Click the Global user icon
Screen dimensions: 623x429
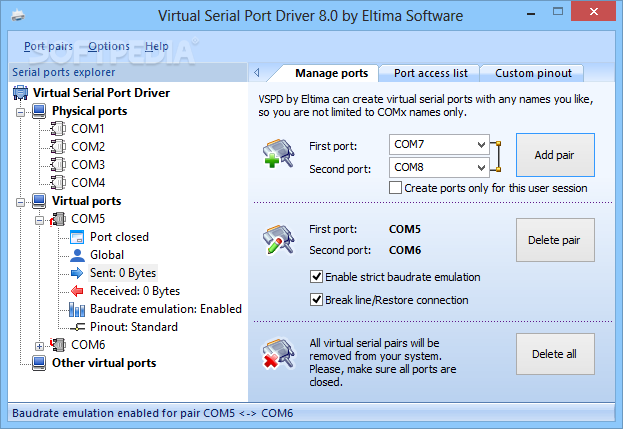click(77, 255)
